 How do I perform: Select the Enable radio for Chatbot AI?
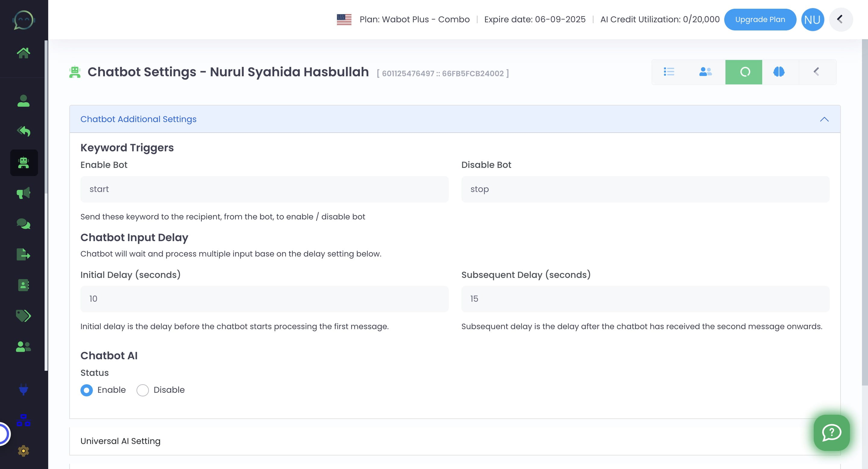[86, 390]
